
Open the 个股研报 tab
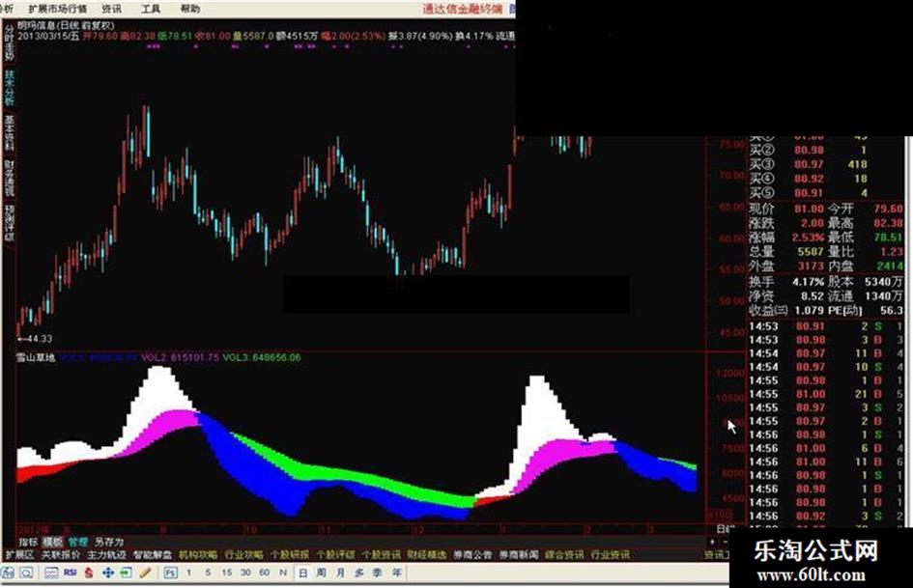point(290,555)
